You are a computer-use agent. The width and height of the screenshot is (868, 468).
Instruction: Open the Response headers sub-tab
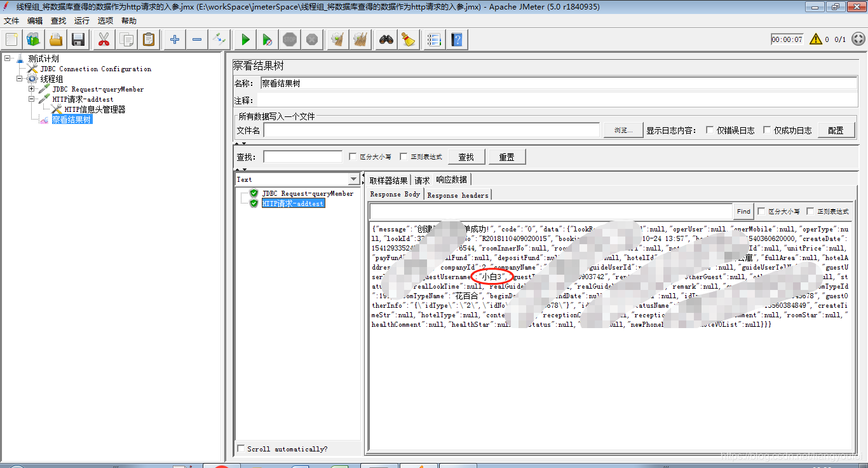tap(458, 195)
